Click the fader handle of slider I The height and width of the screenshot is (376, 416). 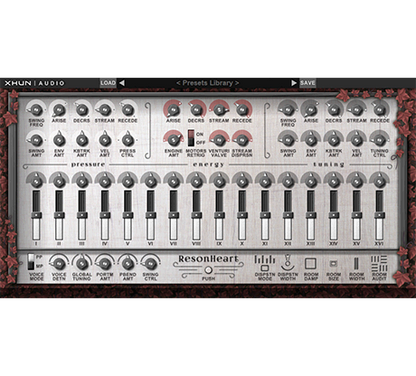36,215
